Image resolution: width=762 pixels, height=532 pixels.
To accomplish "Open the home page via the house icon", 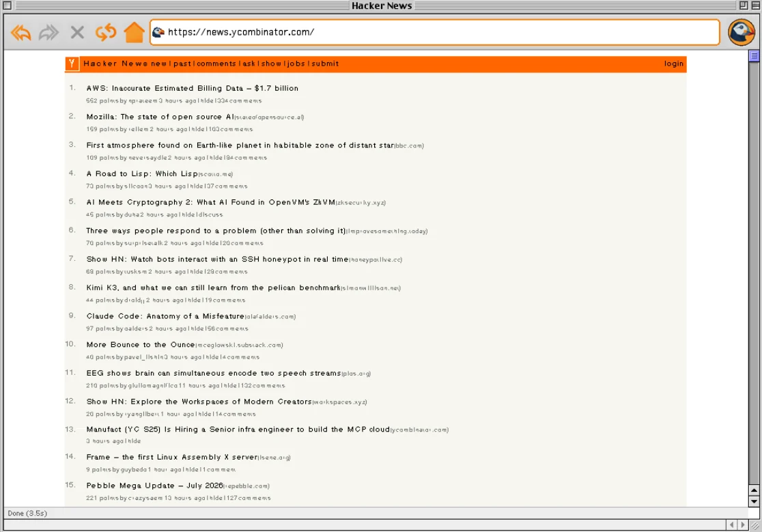I will (x=134, y=33).
